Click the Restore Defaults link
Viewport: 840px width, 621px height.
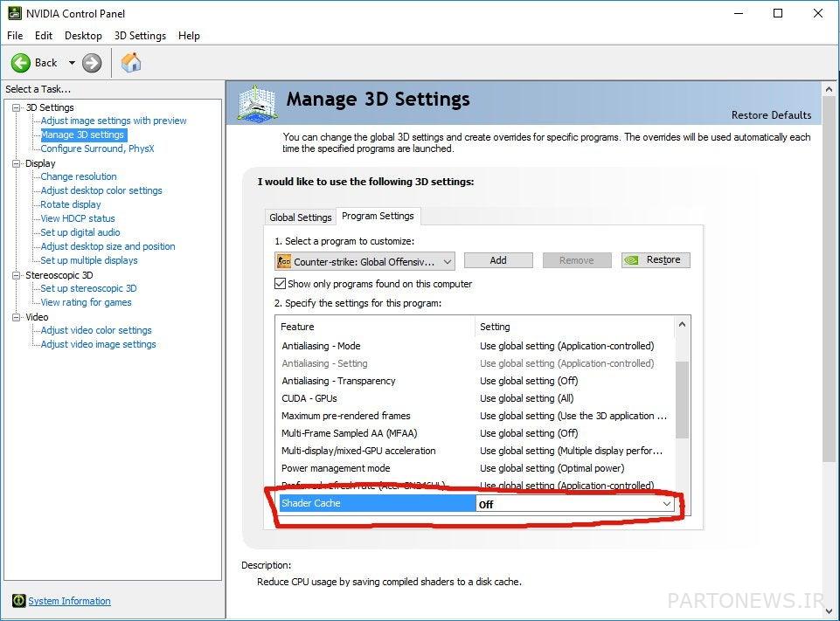(772, 115)
